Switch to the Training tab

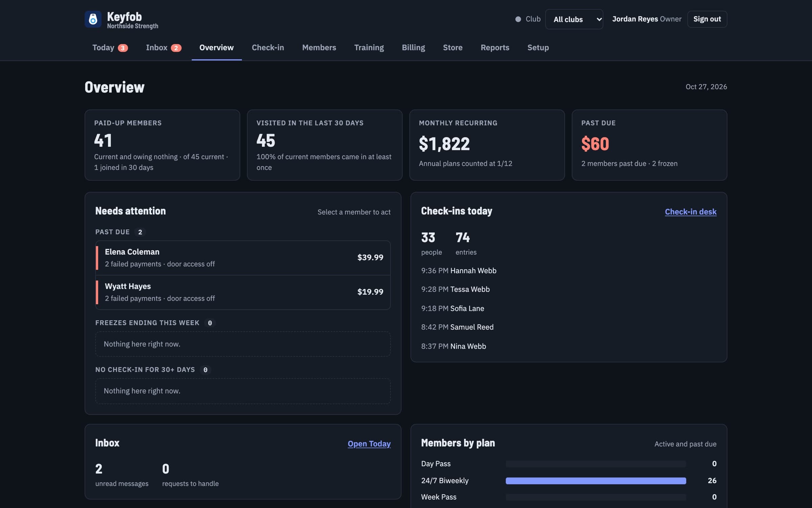369,48
